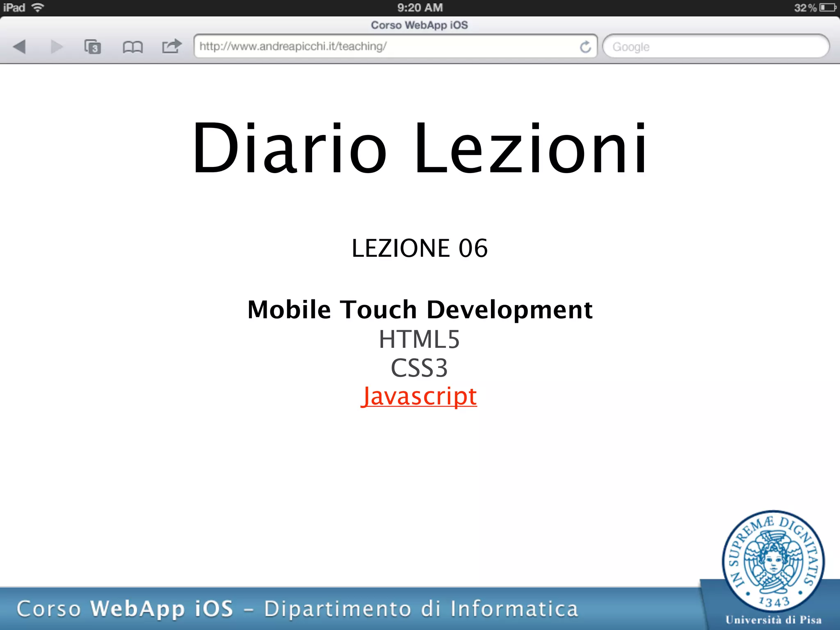Reload the page with the refresh icon

click(585, 47)
